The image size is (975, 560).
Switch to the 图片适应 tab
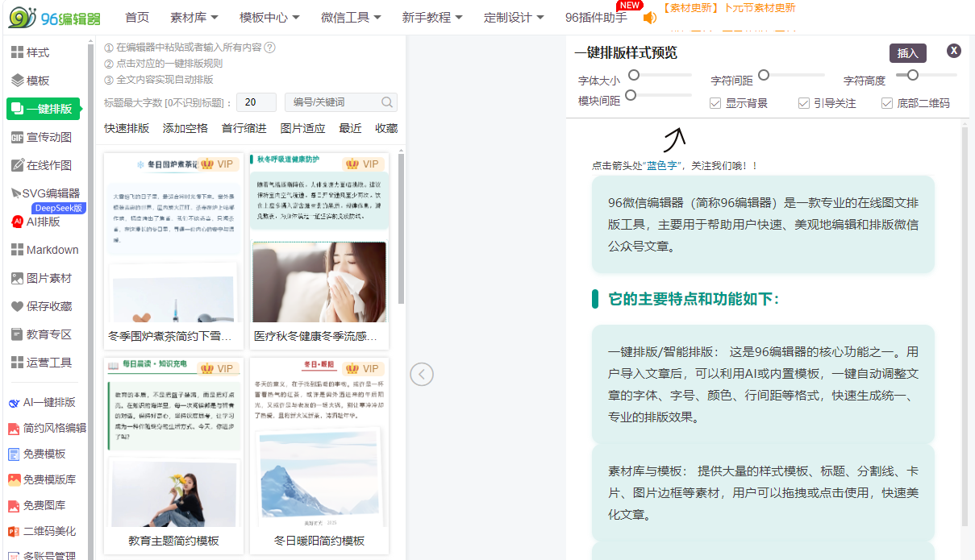[x=302, y=128]
